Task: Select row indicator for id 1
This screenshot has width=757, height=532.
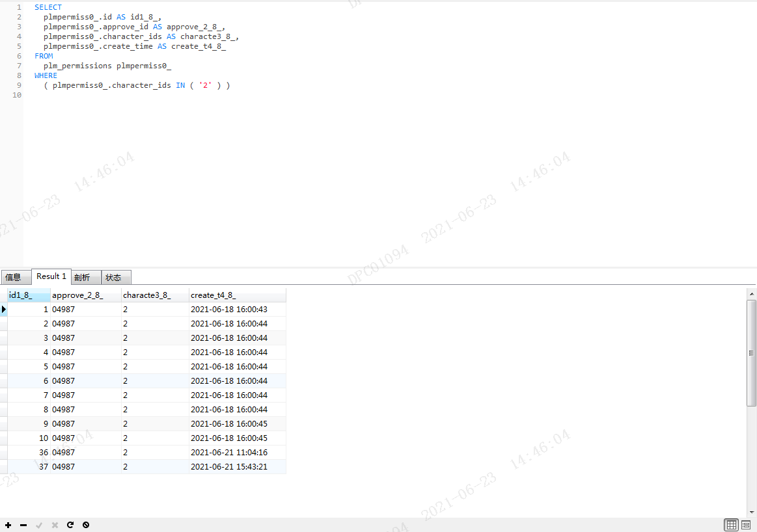Action: click(3, 309)
